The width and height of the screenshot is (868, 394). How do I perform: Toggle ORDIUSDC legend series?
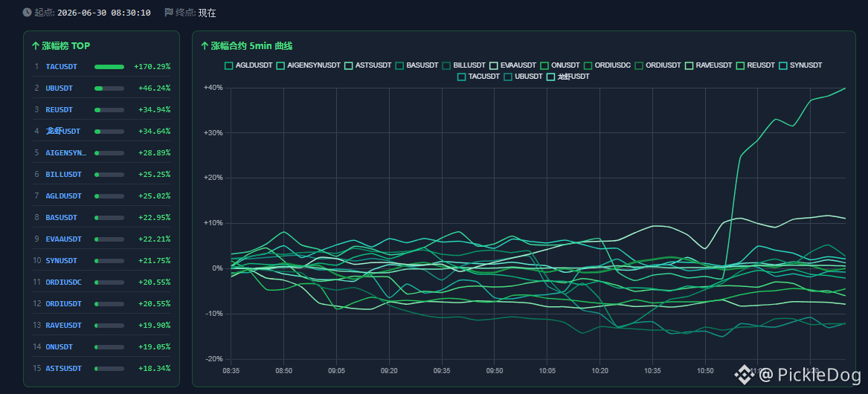(607, 65)
